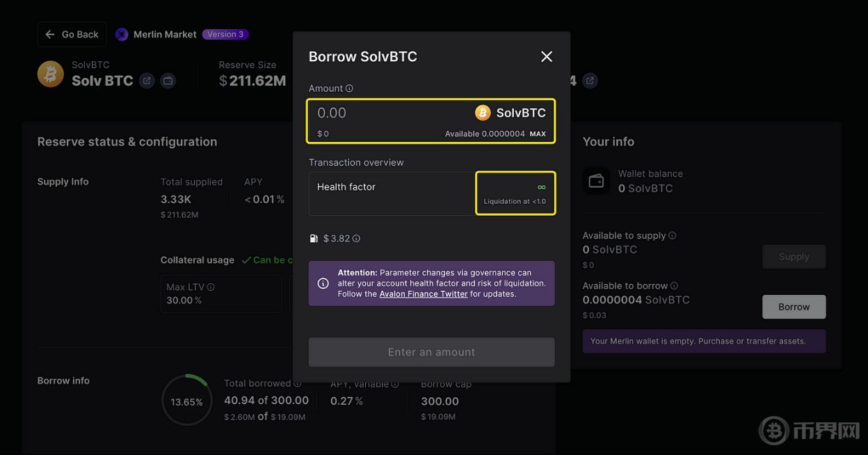Screen dimensions: 868x455
Task: Click the Borrow button in Your info panel
Action: point(794,306)
